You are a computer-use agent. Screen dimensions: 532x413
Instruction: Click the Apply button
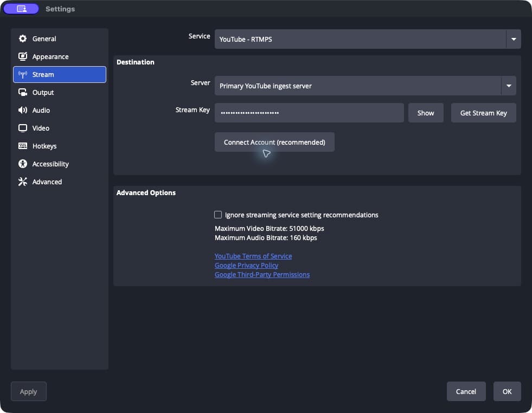pos(29,391)
